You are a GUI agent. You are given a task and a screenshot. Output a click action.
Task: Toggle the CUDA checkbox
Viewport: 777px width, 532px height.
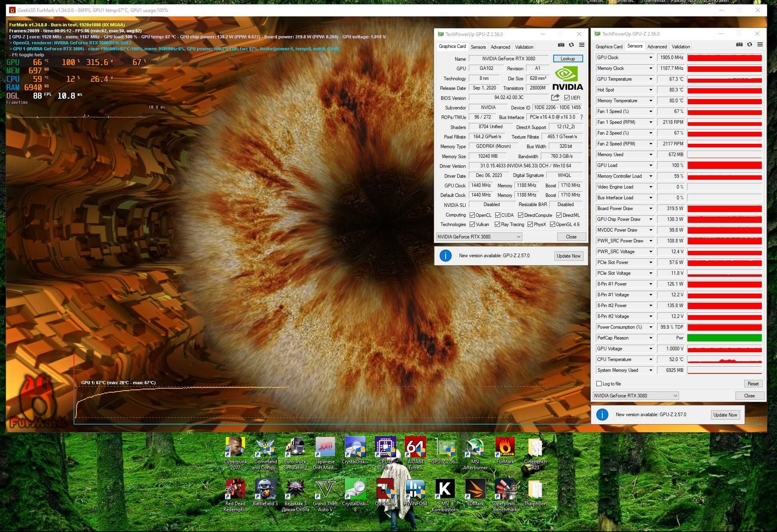click(498, 215)
